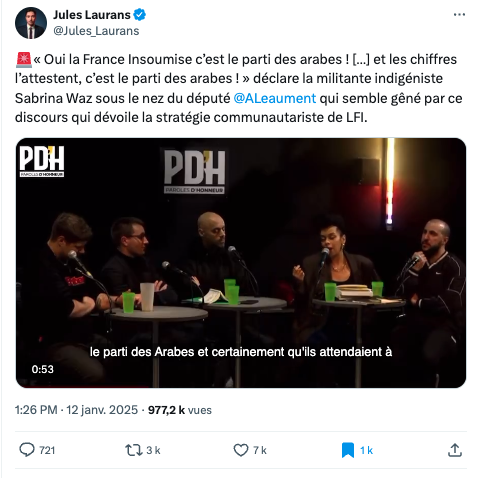
Task: Click the 3 k reposts count
Action: point(153,450)
